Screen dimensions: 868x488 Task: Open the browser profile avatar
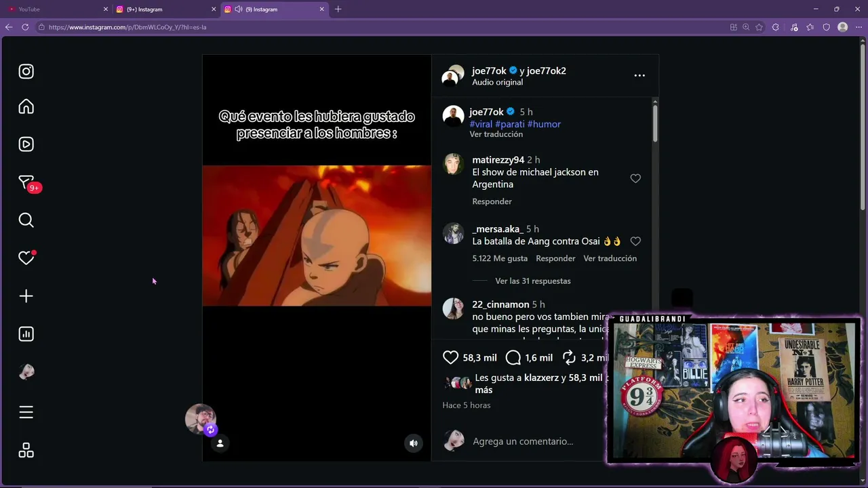(843, 27)
